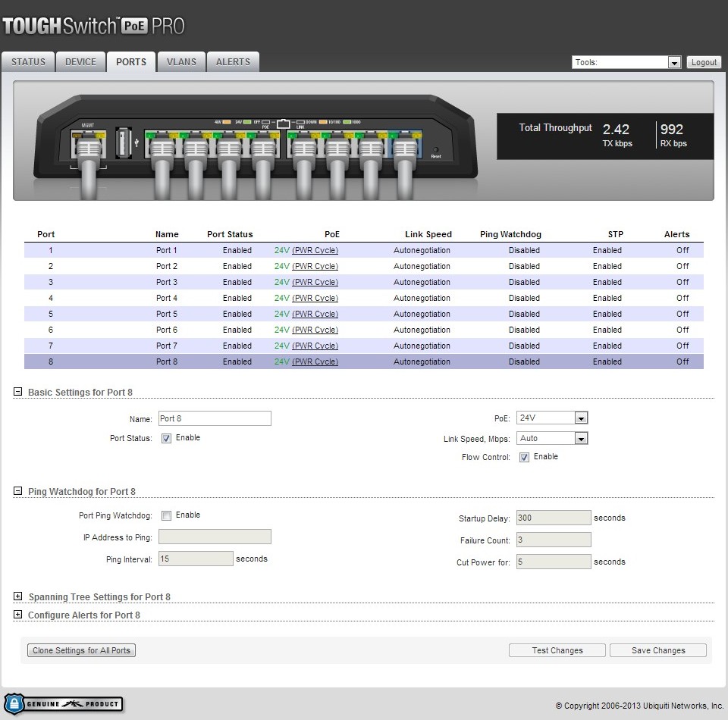Click the 'Off' alerts cell for Port 1
The height and width of the screenshot is (720, 728).
(682, 251)
